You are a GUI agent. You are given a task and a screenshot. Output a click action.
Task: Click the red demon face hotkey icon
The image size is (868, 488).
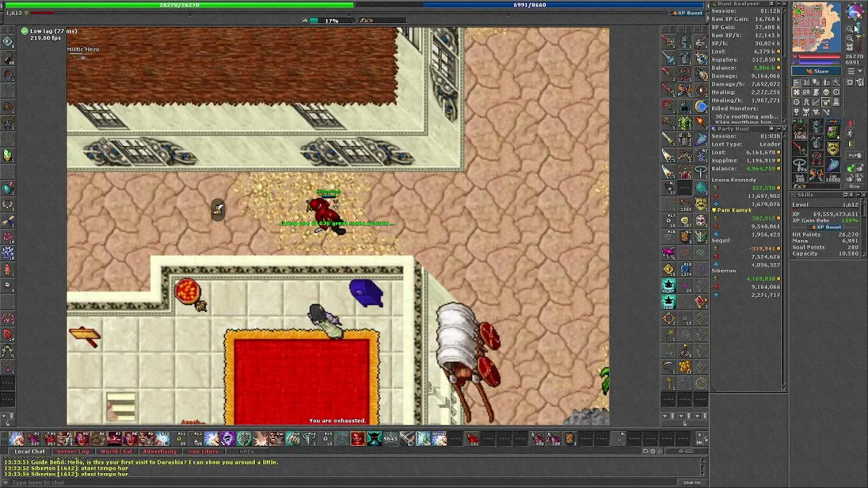[357, 439]
